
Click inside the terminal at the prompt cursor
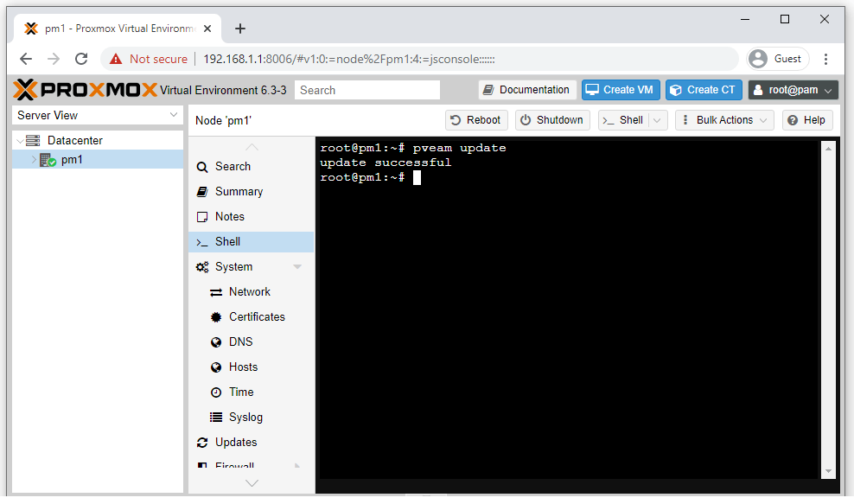[x=417, y=177]
